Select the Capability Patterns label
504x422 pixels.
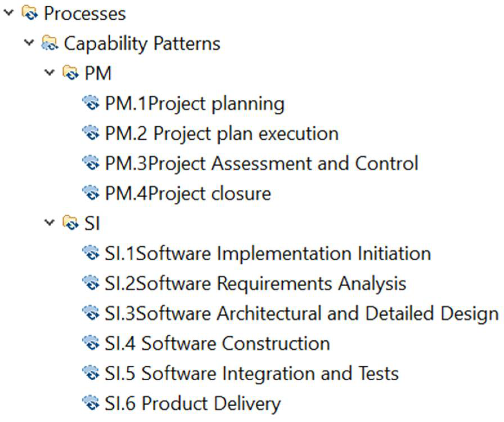[142, 44]
